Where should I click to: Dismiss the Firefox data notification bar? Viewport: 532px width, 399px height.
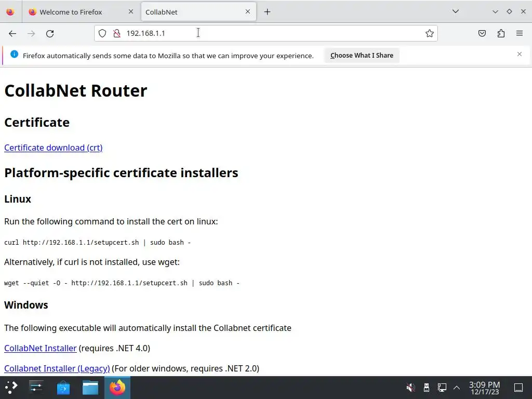520,54
